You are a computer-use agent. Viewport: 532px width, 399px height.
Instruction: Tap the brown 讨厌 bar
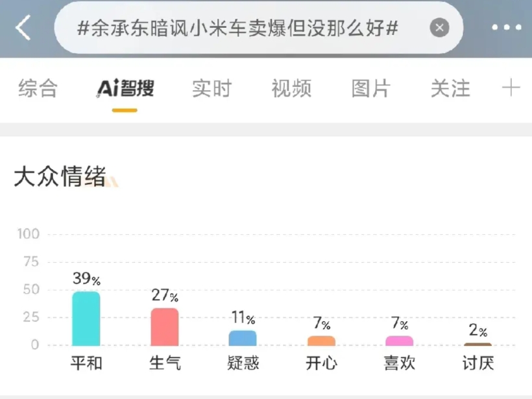pyautogui.click(x=478, y=345)
